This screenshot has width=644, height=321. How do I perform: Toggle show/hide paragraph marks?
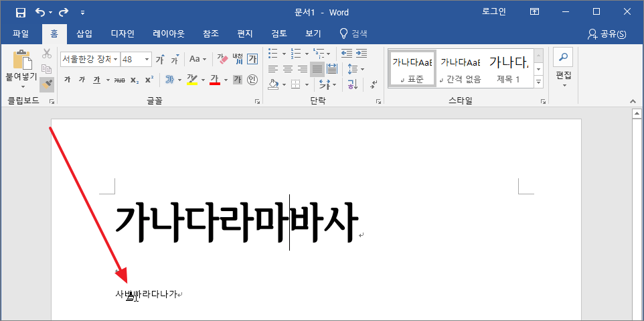tap(374, 84)
